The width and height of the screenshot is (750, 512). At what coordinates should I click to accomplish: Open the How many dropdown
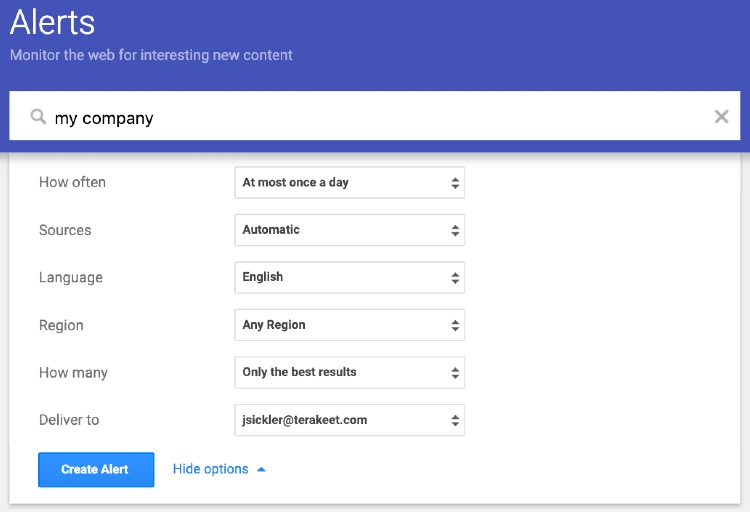[350, 372]
